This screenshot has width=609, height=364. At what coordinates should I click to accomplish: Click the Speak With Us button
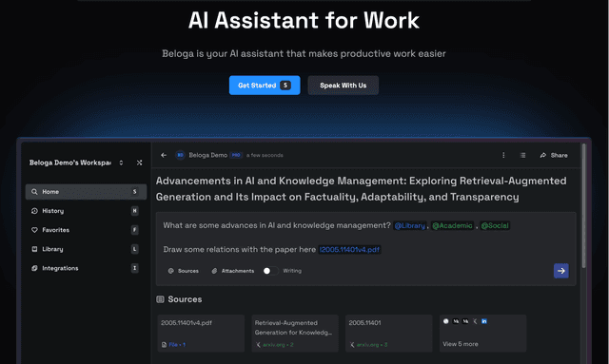(x=343, y=86)
